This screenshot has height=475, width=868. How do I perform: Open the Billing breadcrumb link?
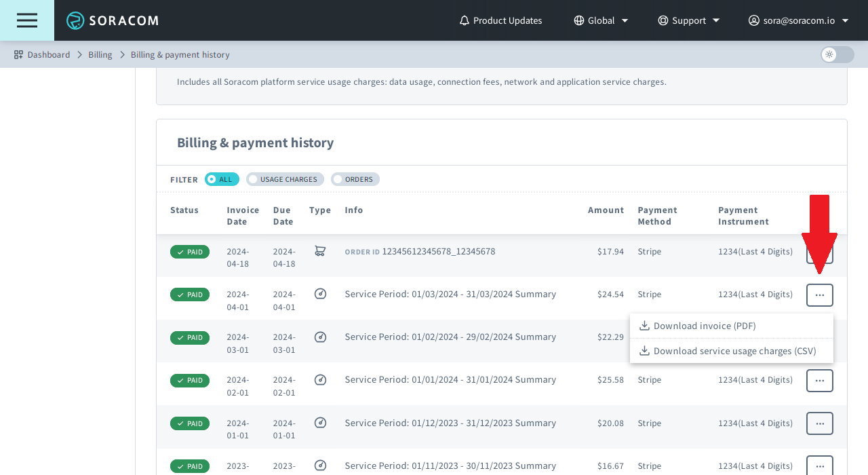coord(100,54)
